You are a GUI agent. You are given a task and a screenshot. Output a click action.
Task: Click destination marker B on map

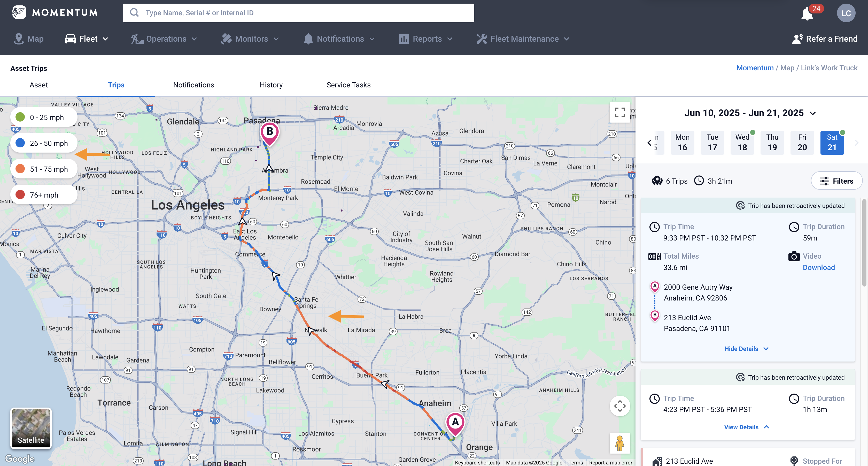[x=269, y=132]
